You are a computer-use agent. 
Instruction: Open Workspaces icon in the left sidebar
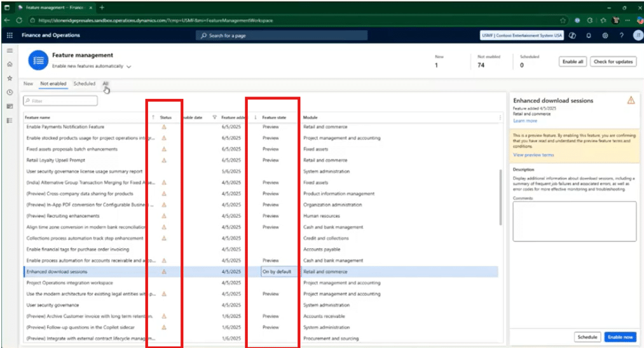9,106
